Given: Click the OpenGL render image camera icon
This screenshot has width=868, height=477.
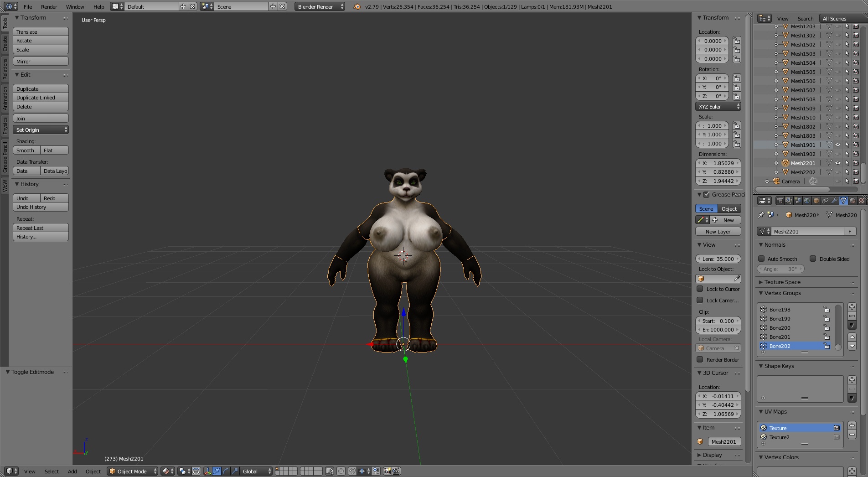Looking at the screenshot, I should click(387, 471).
